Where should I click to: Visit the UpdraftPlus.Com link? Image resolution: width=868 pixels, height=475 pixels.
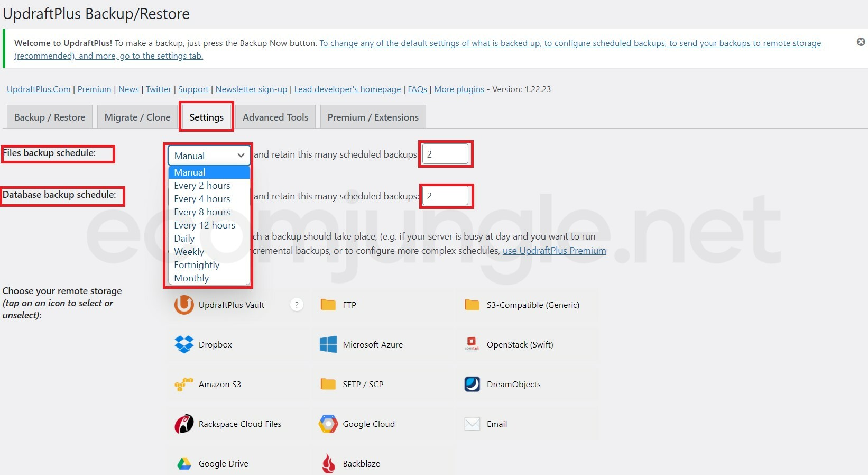pyautogui.click(x=39, y=89)
